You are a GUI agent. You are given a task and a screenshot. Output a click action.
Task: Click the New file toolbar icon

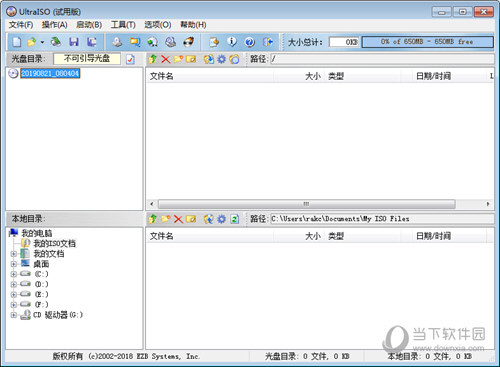point(17,42)
